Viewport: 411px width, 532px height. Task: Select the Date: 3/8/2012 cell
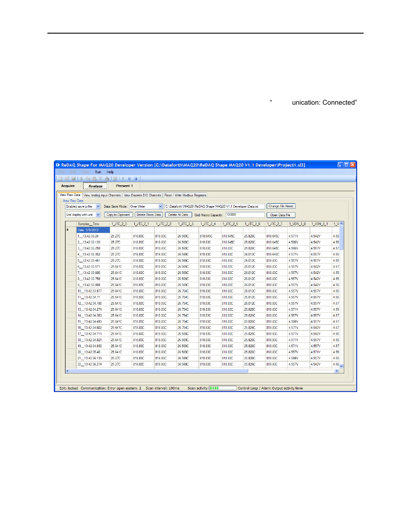click(93, 230)
